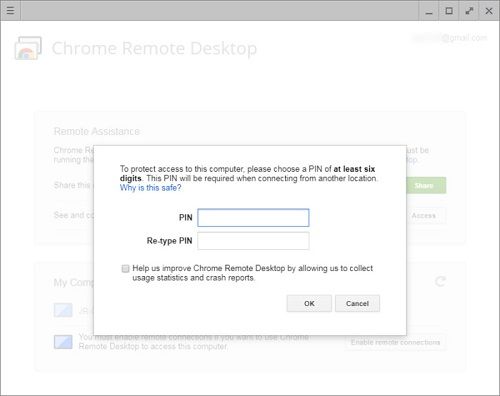Viewport: 500px width, 396px height.
Task: Click Enable remote connections button
Action: point(395,342)
